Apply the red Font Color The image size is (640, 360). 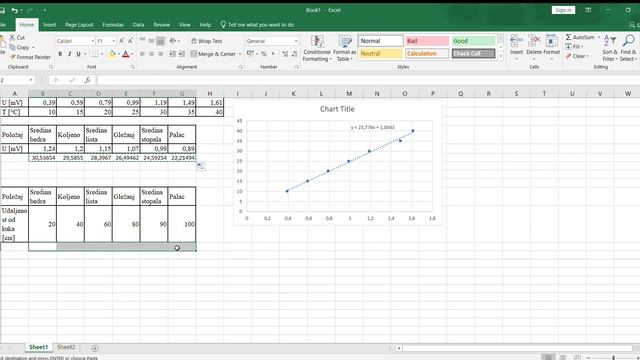(126, 54)
